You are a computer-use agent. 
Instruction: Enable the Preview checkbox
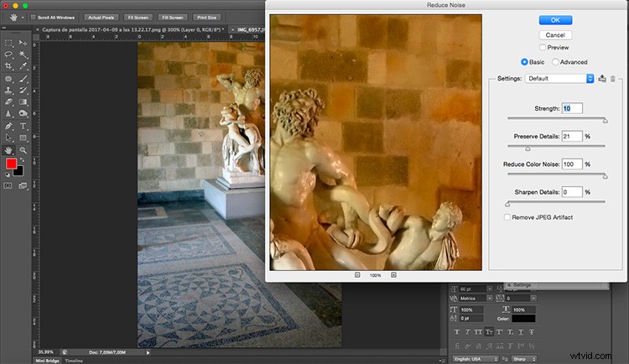click(543, 47)
